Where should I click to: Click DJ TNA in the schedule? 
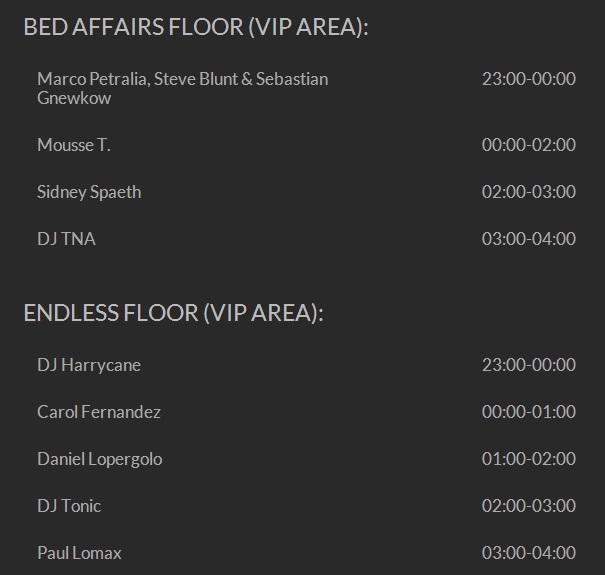pyautogui.click(x=66, y=239)
